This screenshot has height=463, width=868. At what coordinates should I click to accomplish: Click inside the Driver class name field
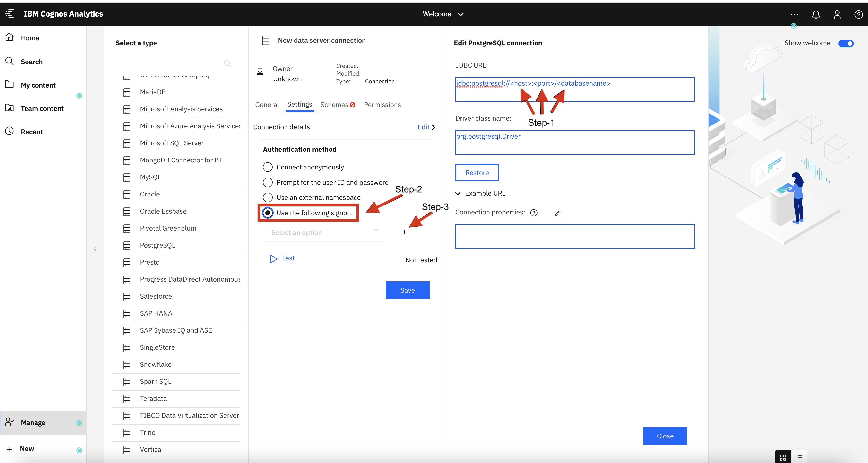point(575,142)
